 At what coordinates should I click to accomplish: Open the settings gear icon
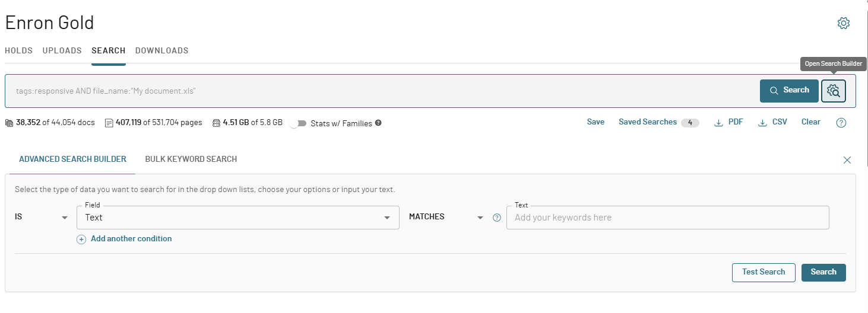coord(843,23)
